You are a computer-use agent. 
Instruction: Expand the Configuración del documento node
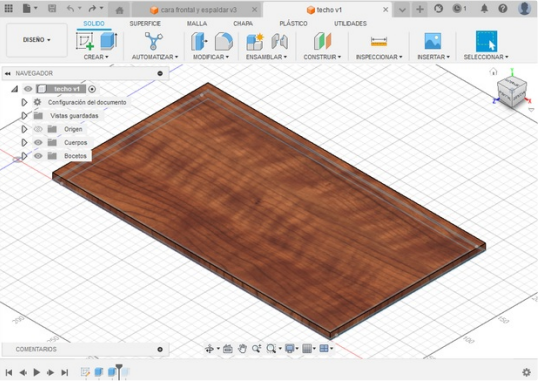pyautogui.click(x=24, y=102)
